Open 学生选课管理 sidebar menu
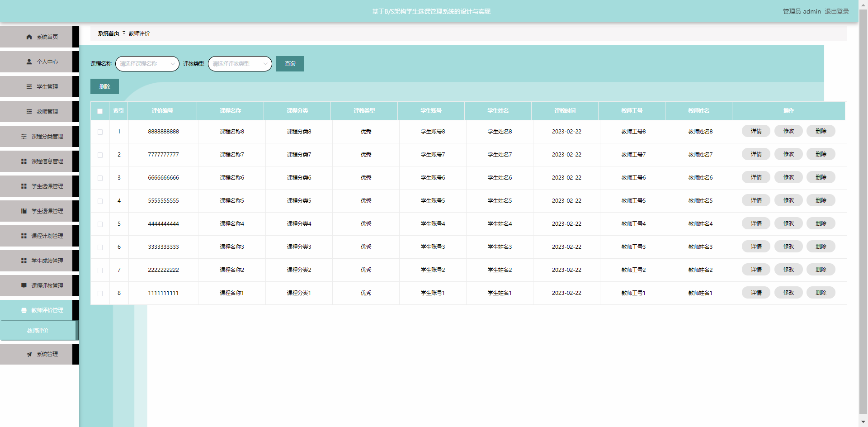 39,186
